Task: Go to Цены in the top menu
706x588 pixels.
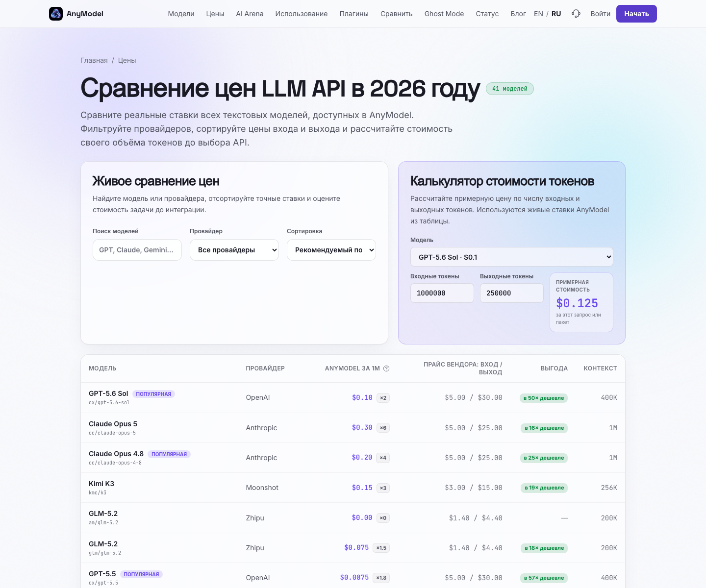Action: point(215,14)
